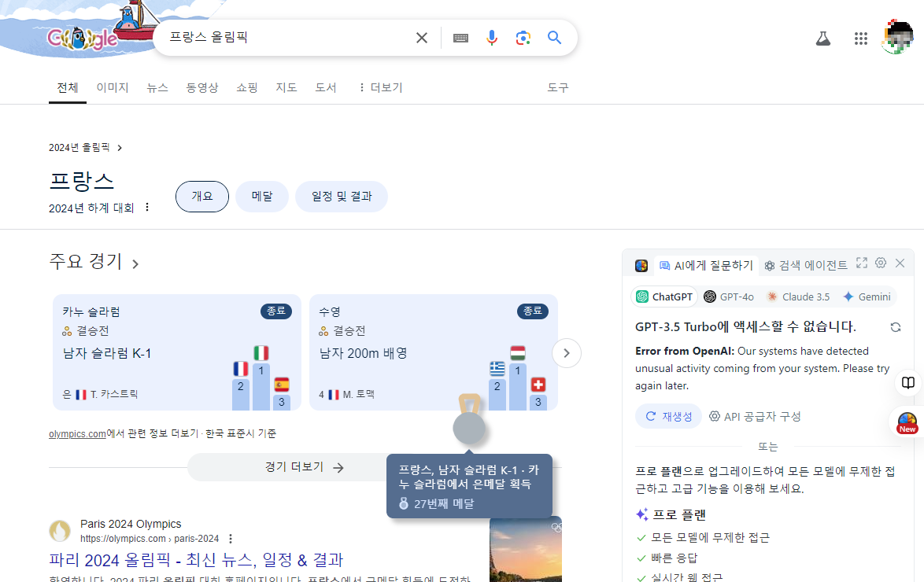Screen dimensions: 924x582
Task: Open the Google apps grid
Action: [861, 39]
